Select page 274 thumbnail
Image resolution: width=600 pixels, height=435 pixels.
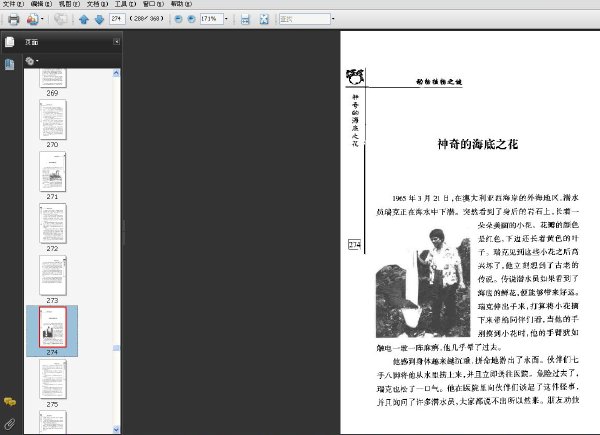point(53,327)
